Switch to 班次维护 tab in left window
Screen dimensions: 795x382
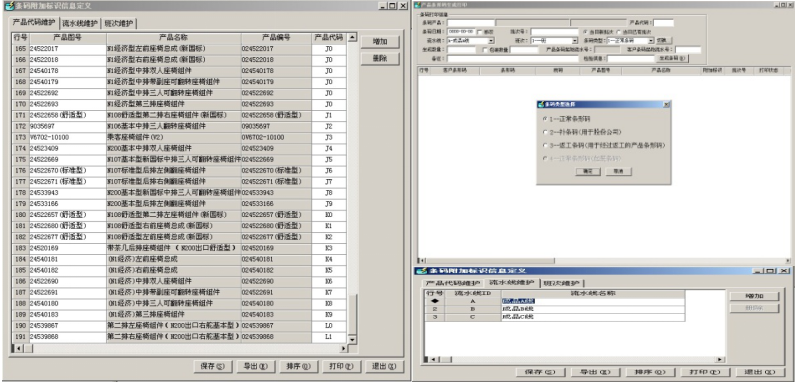click(119, 24)
